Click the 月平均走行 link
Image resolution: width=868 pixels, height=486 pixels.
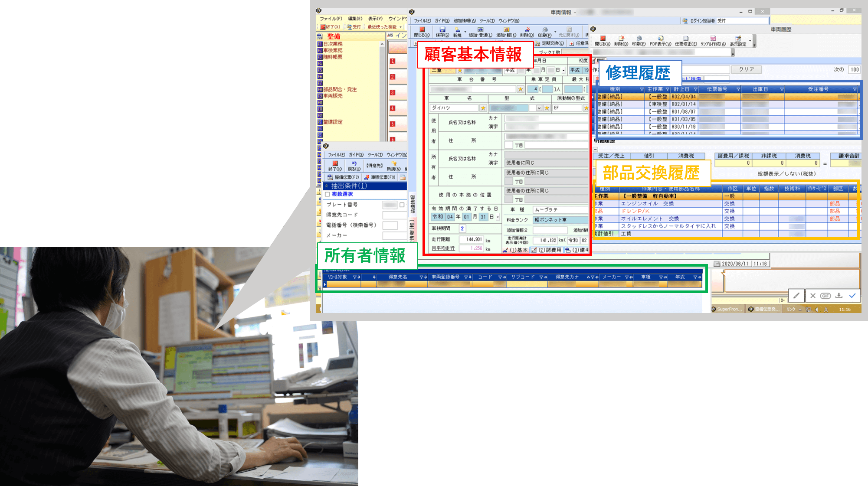(443, 248)
